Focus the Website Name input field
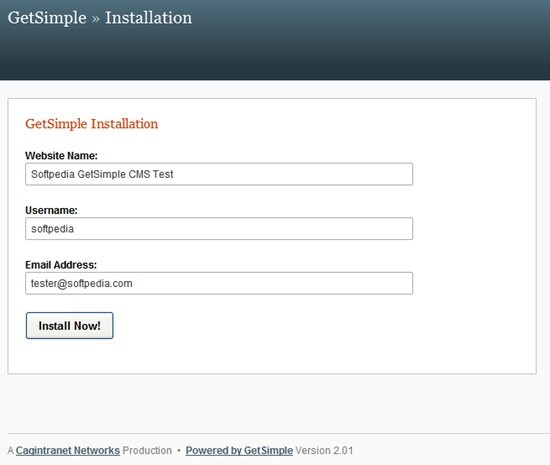This screenshot has width=550, height=465. pos(219,174)
